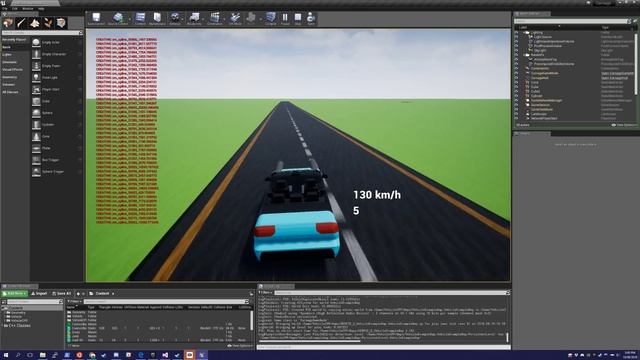Select the Cone primitive icon
Viewport: 640px width, 360px height.
tap(36, 136)
